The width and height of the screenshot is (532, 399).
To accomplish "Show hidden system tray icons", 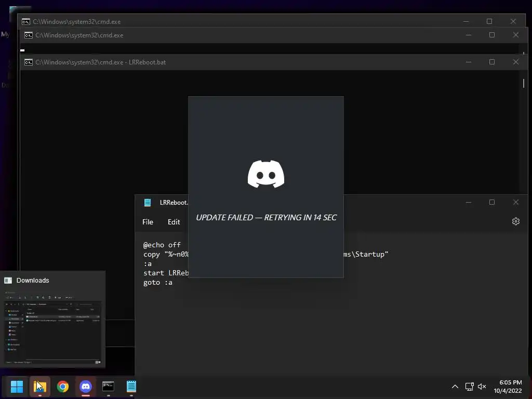I will coord(455,387).
